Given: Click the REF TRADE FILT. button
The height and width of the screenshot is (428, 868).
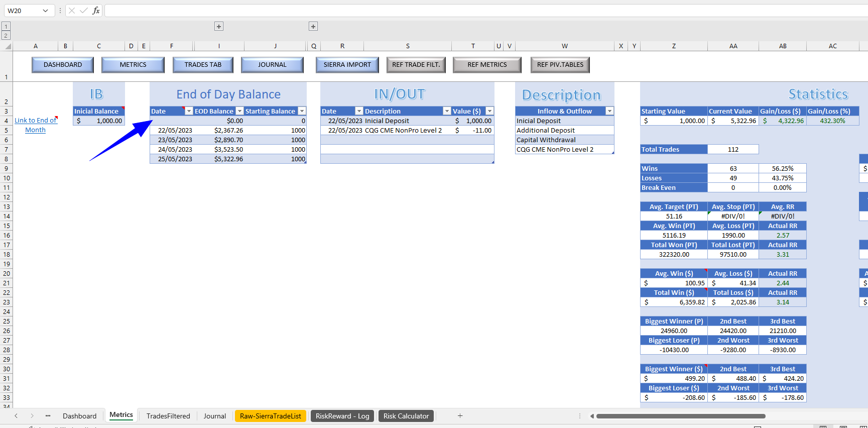Looking at the screenshot, I should (x=416, y=65).
